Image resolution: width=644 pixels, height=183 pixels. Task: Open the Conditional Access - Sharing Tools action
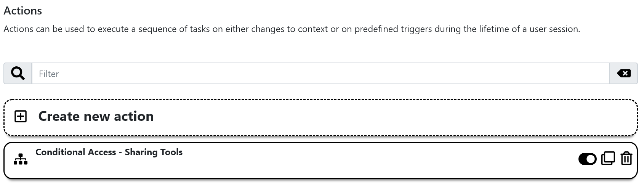[109, 152]
